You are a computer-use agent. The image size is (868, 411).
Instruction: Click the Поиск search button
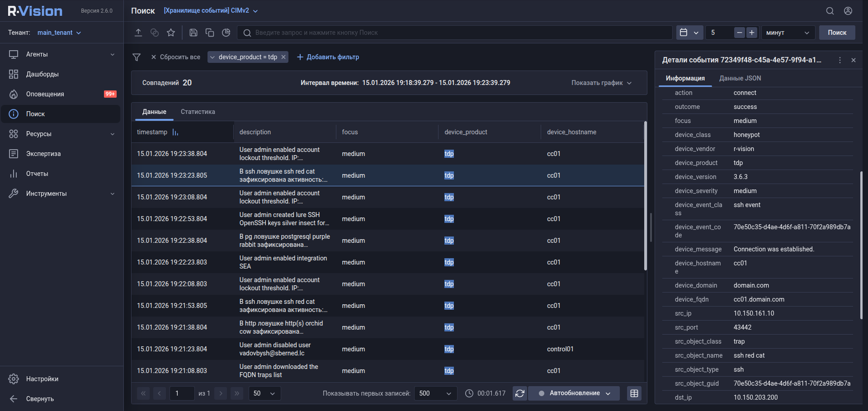(837, 33)
